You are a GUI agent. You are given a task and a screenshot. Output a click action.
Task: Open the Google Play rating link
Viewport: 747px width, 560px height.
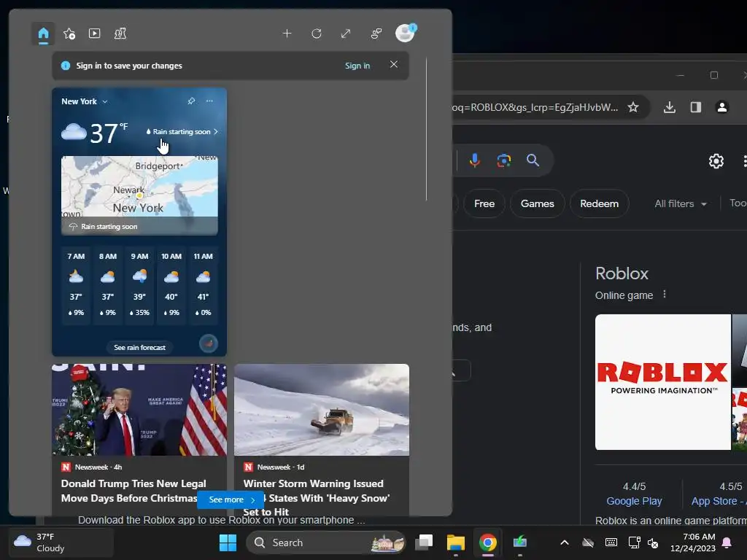click(634, 501)
